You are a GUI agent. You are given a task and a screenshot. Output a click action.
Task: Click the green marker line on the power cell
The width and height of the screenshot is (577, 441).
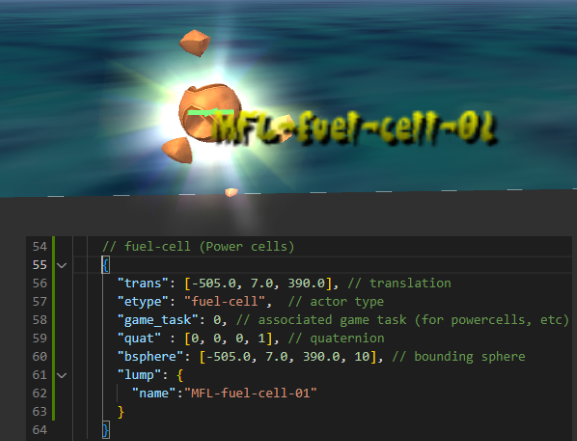(x=211, y=112)
